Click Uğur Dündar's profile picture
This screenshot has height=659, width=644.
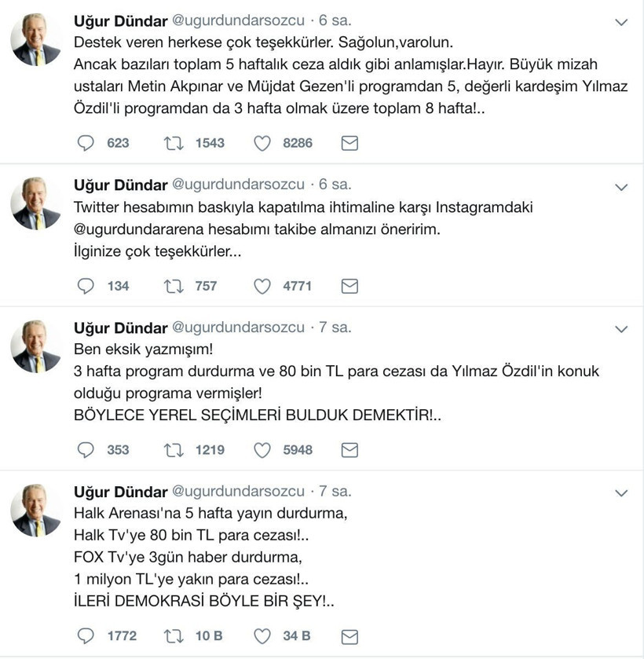(35, 35)
